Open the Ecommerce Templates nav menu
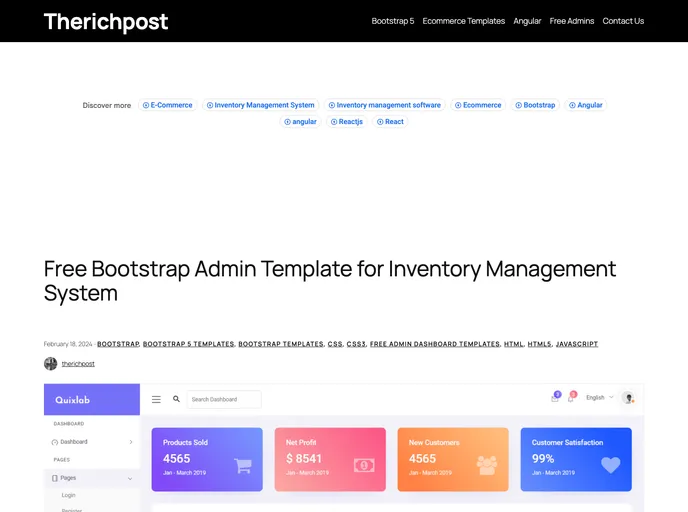 (463, 21)
